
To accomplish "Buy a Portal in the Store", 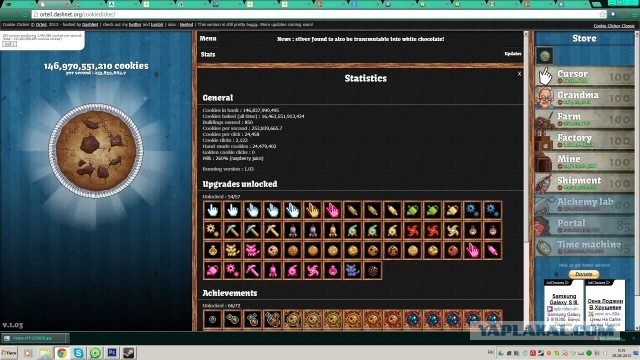I will click(x=584, y=226).
